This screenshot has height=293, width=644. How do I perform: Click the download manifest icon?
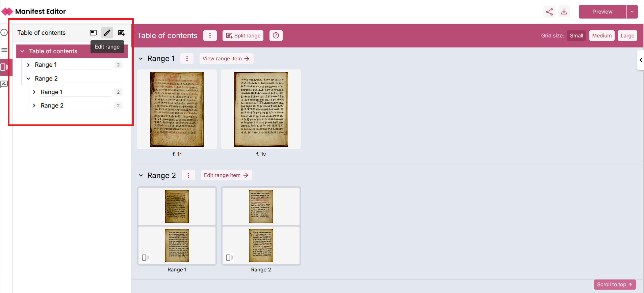564,12
